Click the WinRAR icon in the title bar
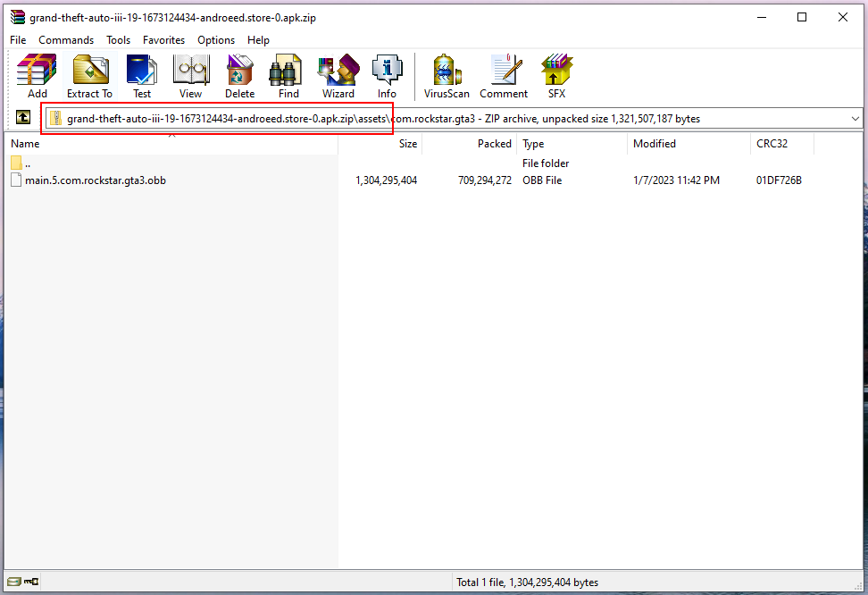Screen dimensions: 868x595 click(18, 17)
